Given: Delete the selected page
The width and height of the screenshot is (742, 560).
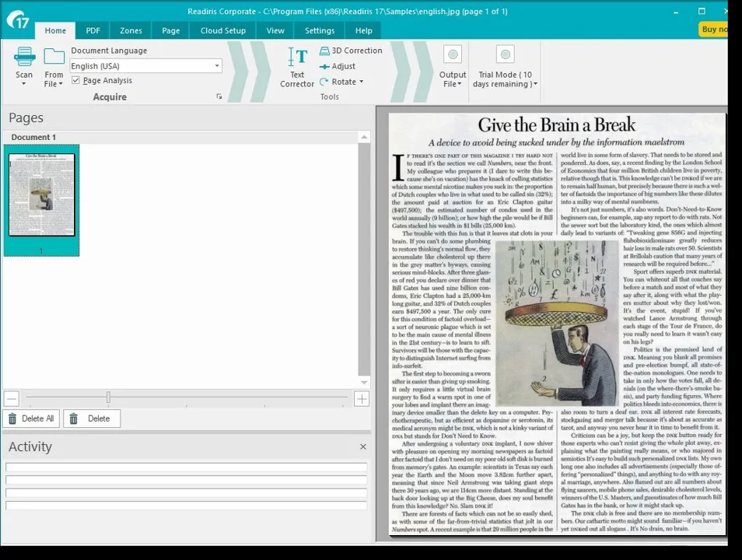Looking at the screenshot, I should click(92, 418).
